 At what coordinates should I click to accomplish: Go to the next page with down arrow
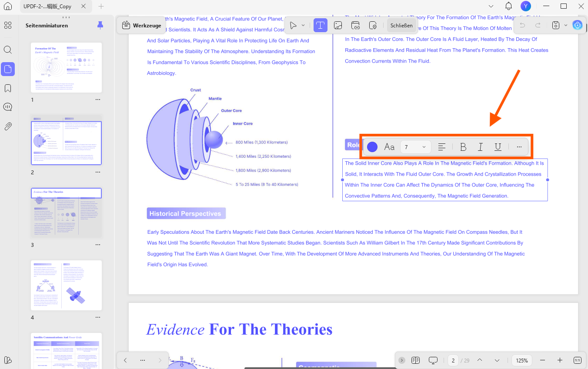coord(497,360)
